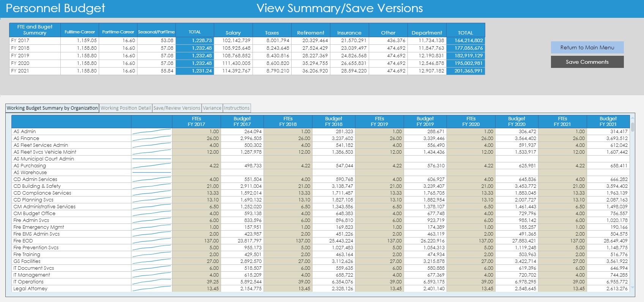Select the Fire EOD sparkline trend

[152, 241]
